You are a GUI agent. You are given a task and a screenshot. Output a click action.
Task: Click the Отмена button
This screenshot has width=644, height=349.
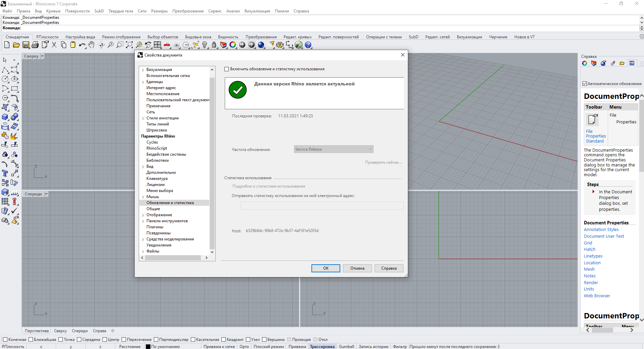pos(357,268)
